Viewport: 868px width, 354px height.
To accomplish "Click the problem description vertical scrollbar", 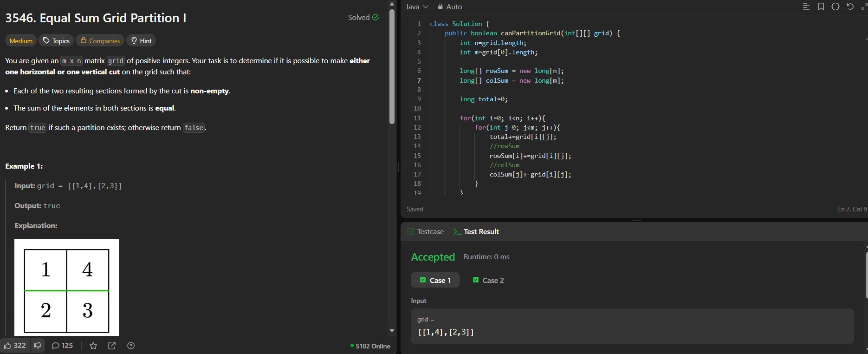I will pos(392,65).
